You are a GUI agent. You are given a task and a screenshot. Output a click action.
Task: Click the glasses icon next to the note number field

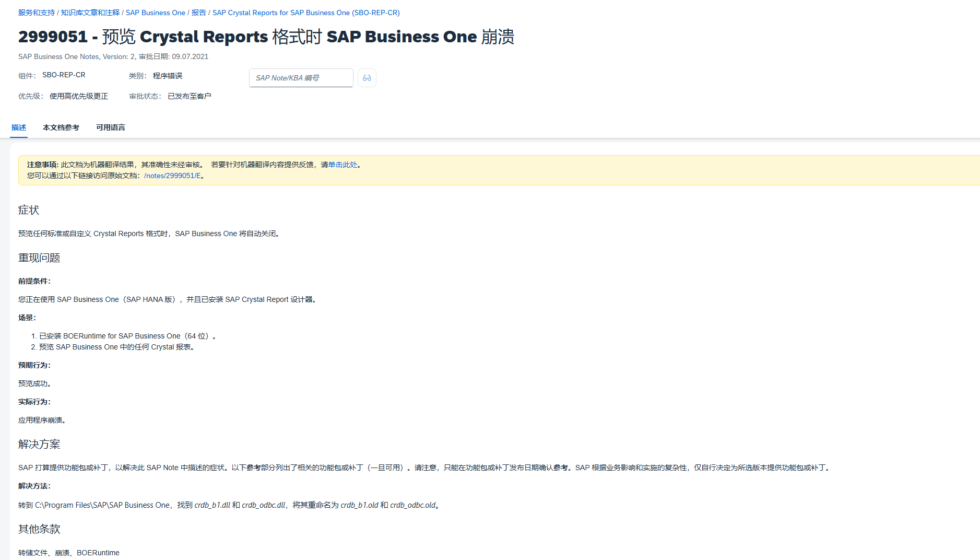(x=367, y=78)
